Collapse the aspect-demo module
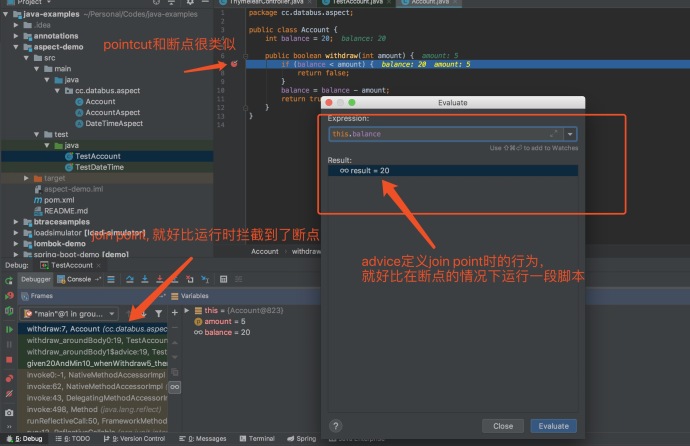Image resolution: width=690 pixels, height=446 pixels. pos(16,47)
